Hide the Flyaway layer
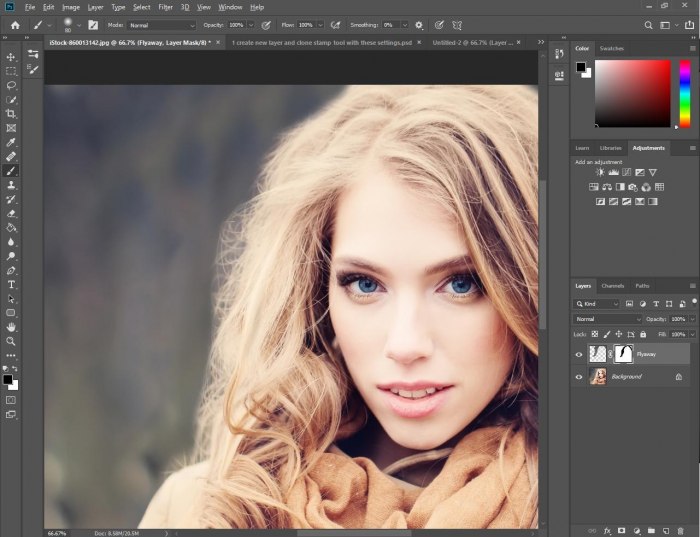 [x=579, y=354]
